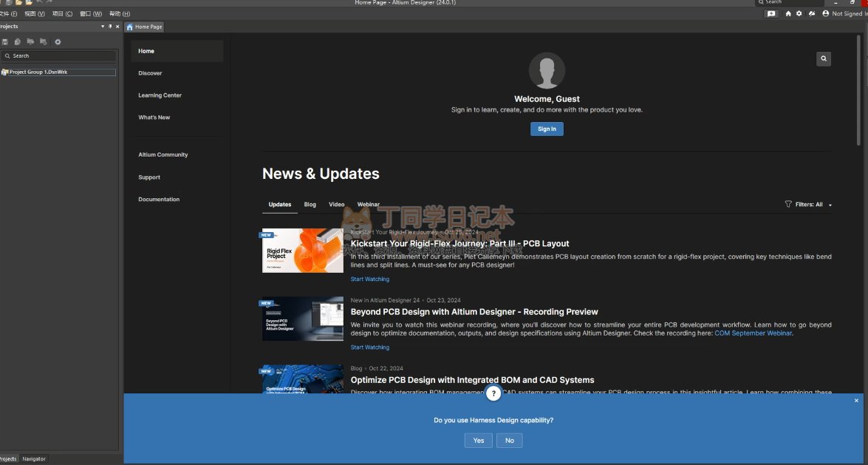Screen dimensions: 868x465
Task: Switch to the Blog tab
Action: point(310,205)
